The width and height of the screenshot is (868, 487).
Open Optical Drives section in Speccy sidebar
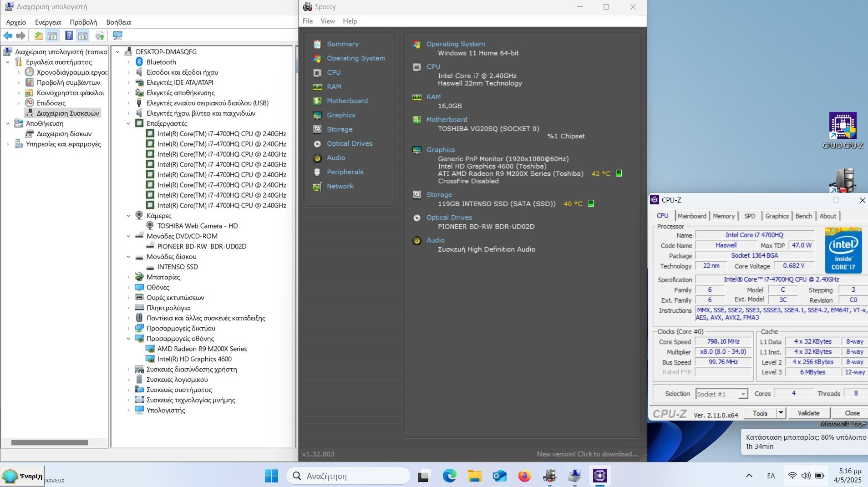click(349, 143)
